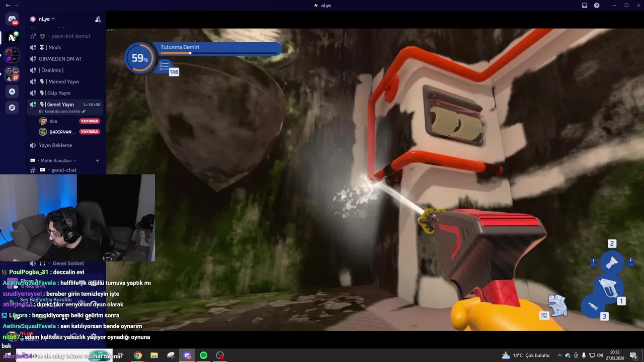The width and height of the screenshot is (644, 362).
Task: Expand hidden system tray icons chevron
Action: click(559, 355)
